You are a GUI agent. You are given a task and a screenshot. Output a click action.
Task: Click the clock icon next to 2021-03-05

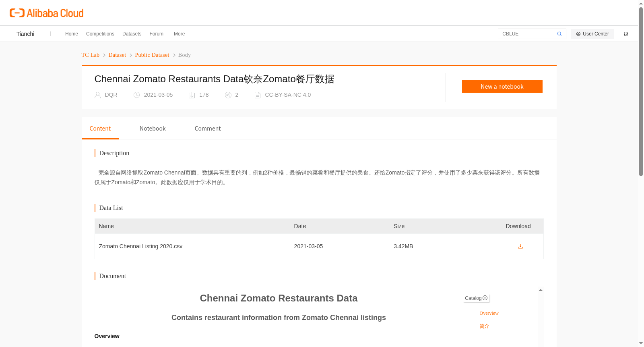click(136, 95)
